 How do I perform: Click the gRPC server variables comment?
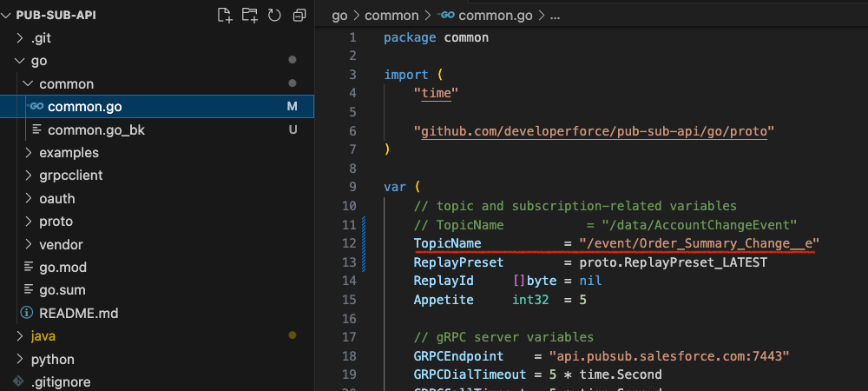tap(503, 337)
